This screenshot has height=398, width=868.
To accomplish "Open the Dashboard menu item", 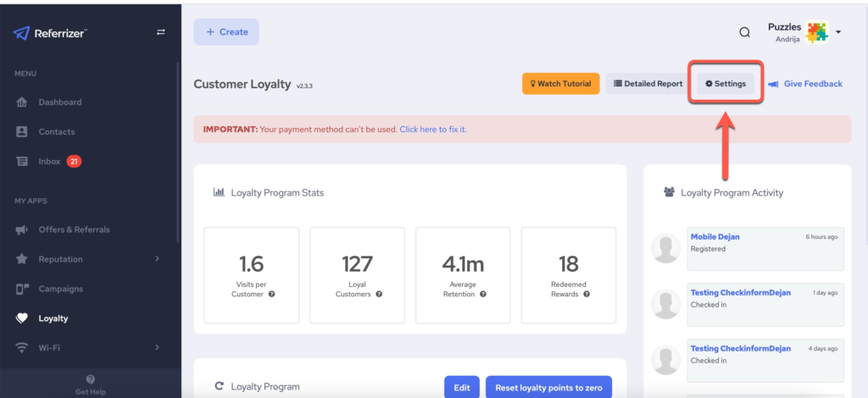I will click(59, 102).
